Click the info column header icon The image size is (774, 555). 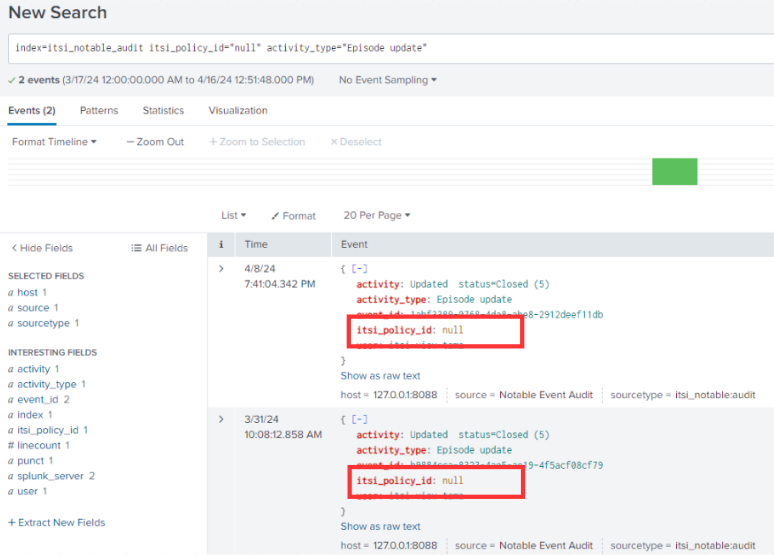point(221,244)
